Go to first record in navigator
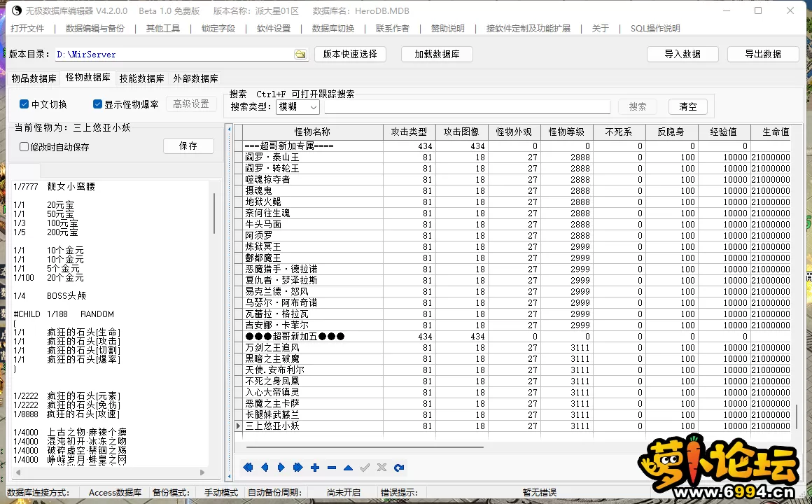The height and width of the screenshot is (504, 812). (x=248, y=468)
